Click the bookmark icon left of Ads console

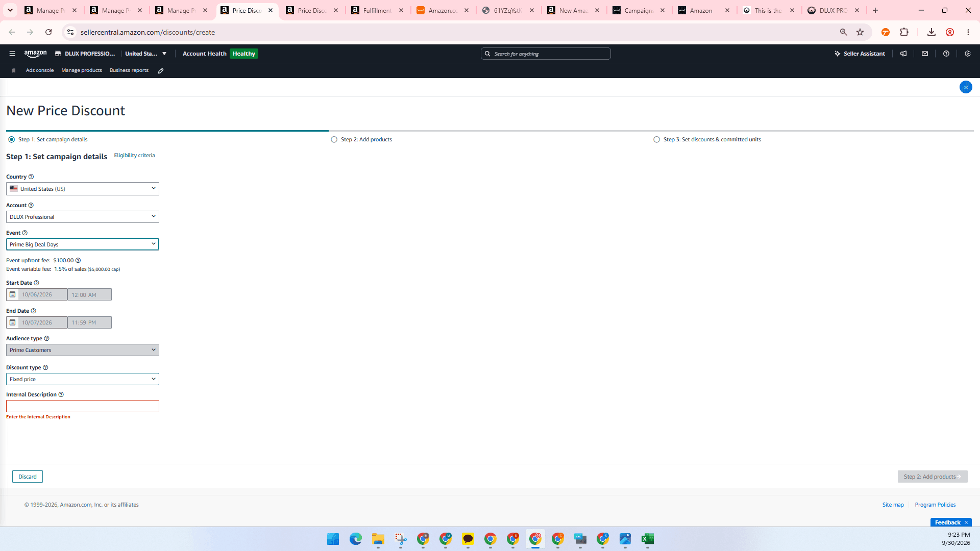[14, 71]
